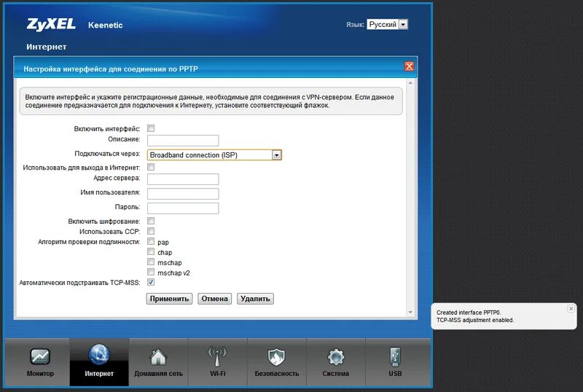The height and width of the screenshot is (392, 583).
Task: Focus the Описание input field
Action: tap(183, 140)
